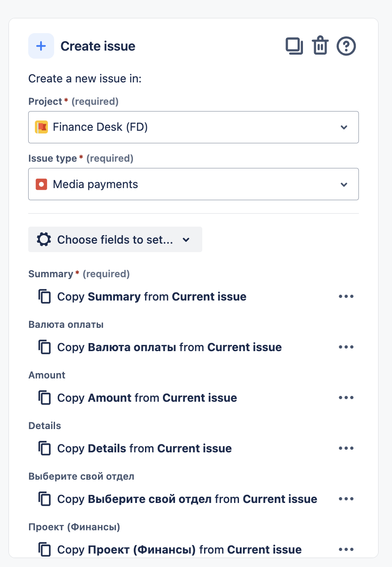Duplicate this Create issue component
This screenshot has width=392, height=567.
(x=294, y=46)
